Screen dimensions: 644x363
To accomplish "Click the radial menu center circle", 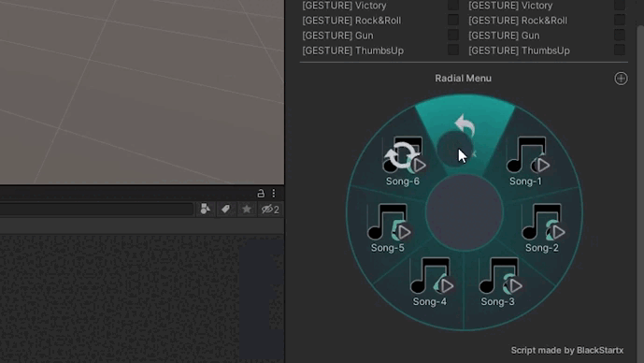I will (x=465, y=212).
